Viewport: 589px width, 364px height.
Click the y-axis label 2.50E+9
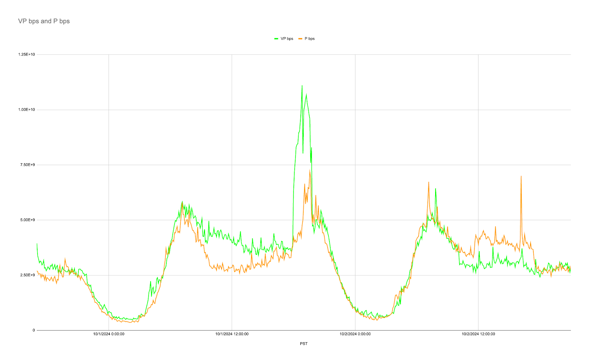[28, 275]
